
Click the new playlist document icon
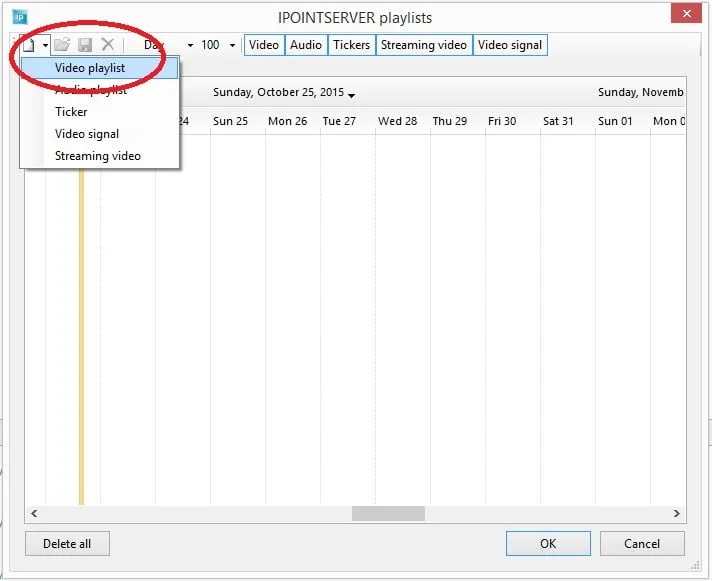(x=29, y=45)
